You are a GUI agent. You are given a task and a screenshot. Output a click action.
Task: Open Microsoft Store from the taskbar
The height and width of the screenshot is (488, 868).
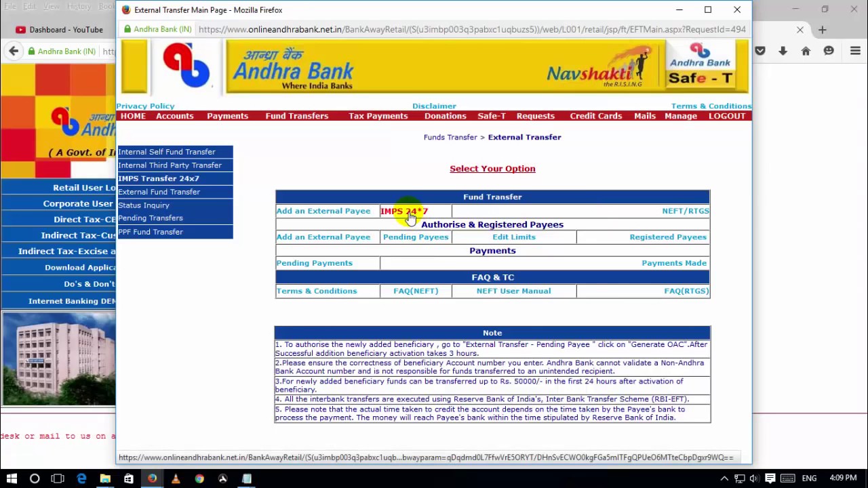tap(128, 479)
